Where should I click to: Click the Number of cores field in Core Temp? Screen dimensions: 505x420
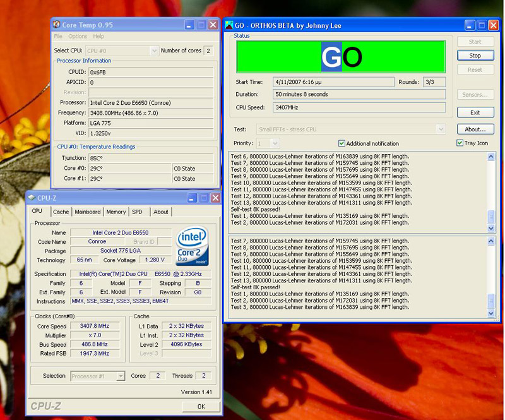tap(209, 51)
